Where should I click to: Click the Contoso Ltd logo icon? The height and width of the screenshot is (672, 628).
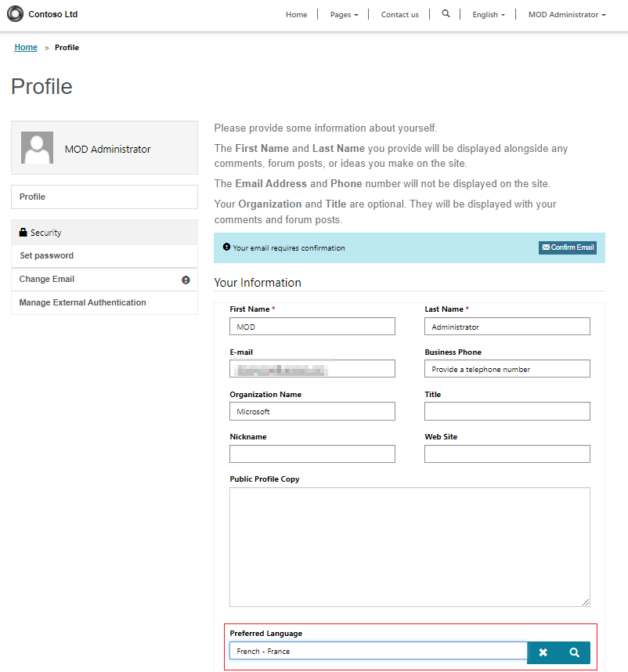[x=15, y=14]
